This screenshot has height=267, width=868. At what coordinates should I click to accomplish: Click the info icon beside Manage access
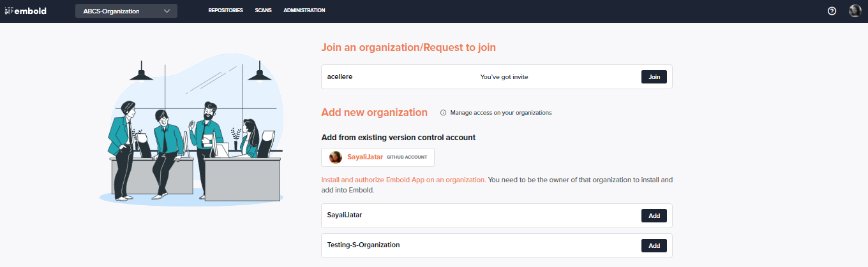(443, 113)
